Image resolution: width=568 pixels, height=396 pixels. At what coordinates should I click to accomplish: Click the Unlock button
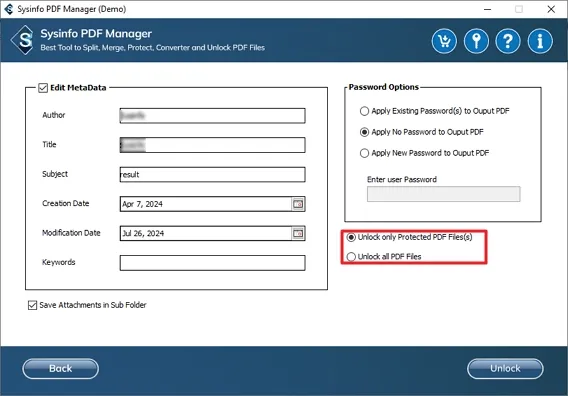pos(505,369)
